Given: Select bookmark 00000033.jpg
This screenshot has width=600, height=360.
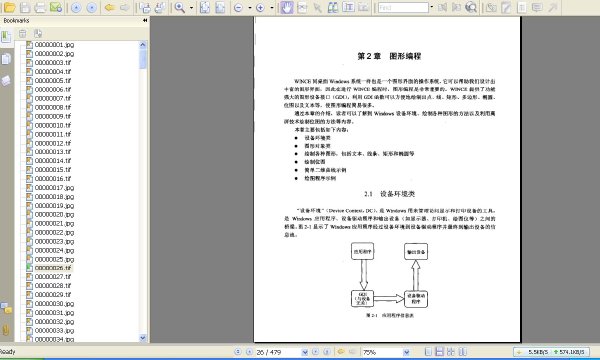Looking at the screenshot, I should (x=54, y=331).
